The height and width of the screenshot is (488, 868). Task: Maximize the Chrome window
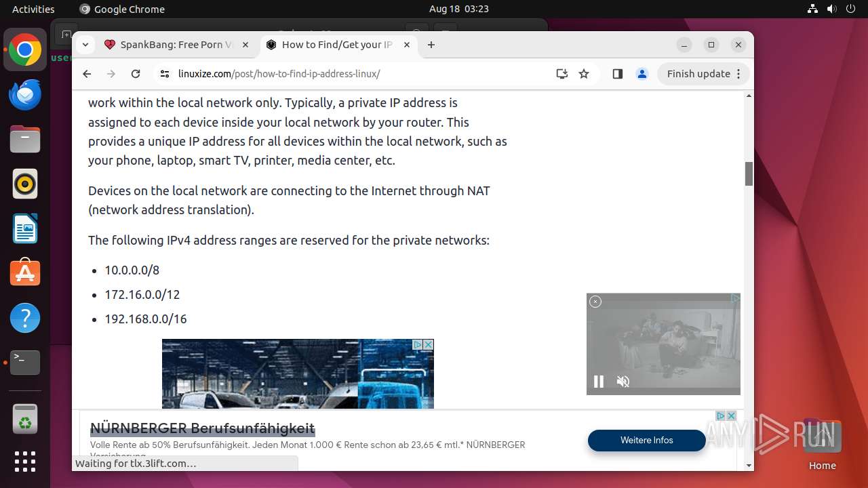pos(711,45)
